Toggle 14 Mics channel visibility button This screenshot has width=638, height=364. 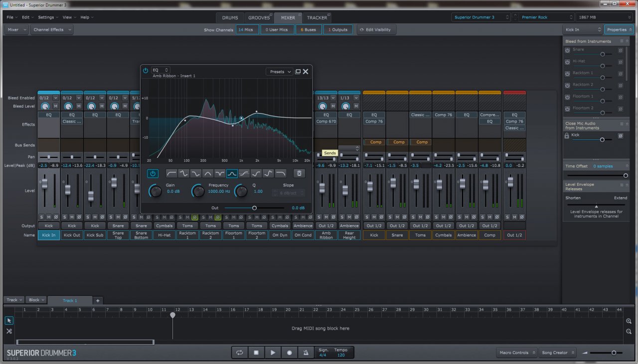coord(247,30)
